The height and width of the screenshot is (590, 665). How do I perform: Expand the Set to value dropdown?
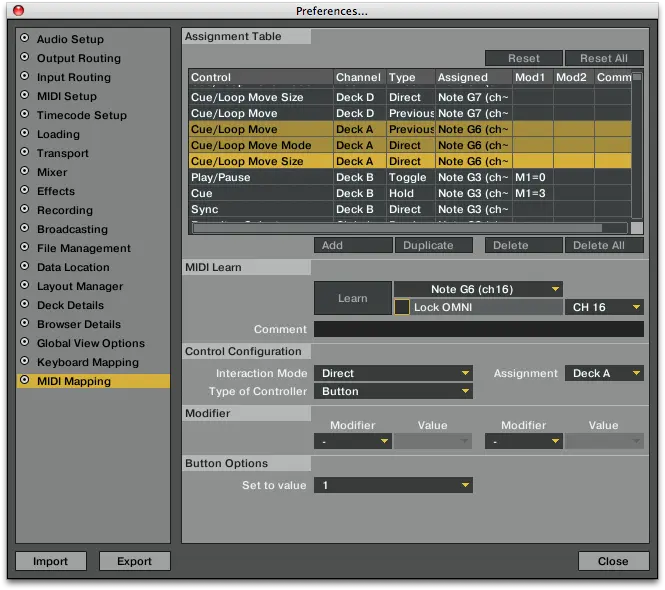pos(394,485)
